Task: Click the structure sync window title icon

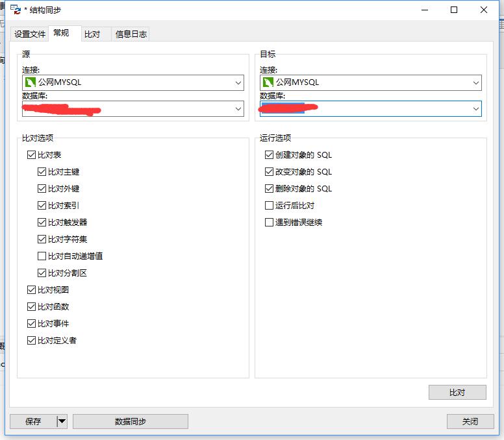Action: [15, 10]
